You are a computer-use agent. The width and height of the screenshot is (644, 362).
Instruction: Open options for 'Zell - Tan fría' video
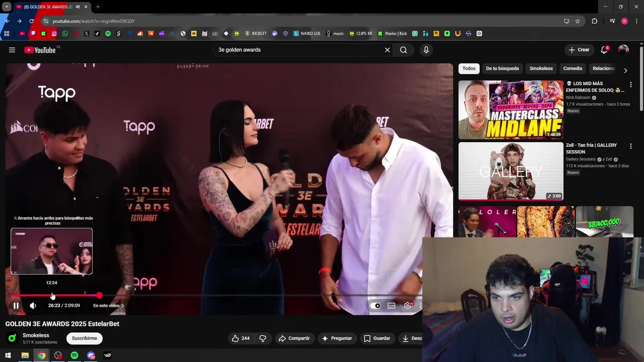(631, 146)
